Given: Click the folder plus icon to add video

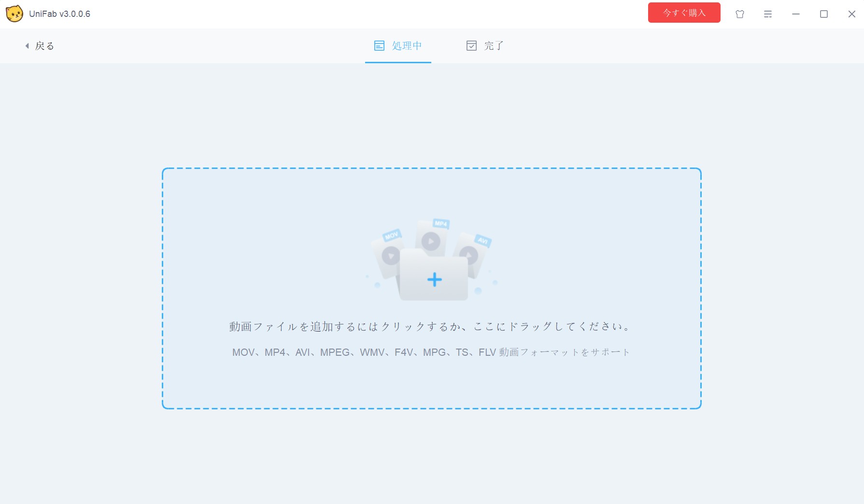Looking at the screenshot, I should point(434,279).
